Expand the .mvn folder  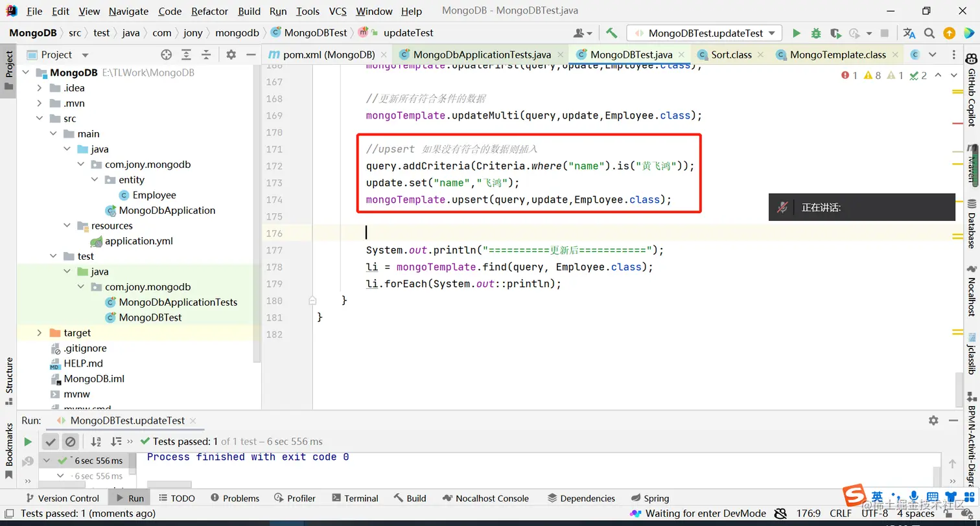[40, 103]
